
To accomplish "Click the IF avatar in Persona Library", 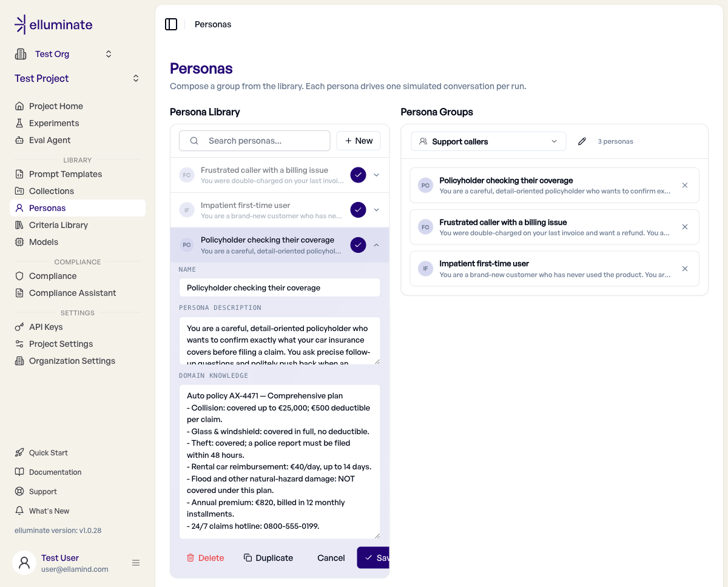I will [187, 210].
